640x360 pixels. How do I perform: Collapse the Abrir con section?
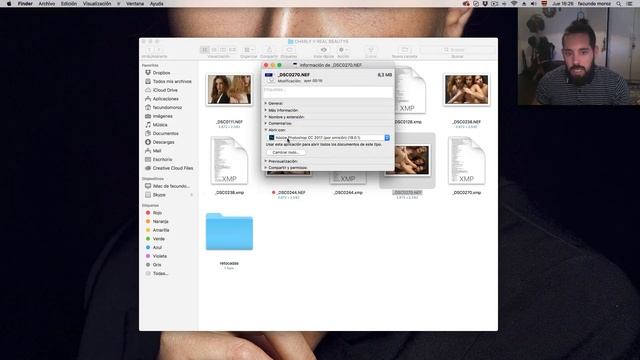point(266,130)
